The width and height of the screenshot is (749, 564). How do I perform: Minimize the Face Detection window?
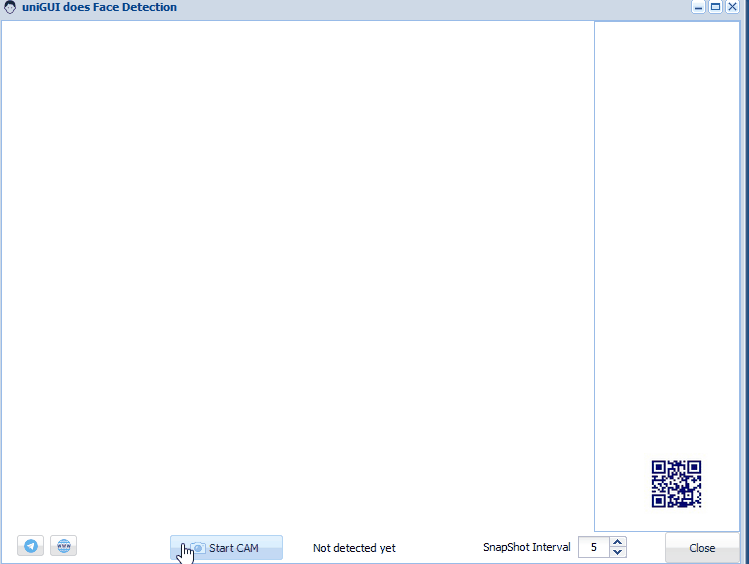(x=698, y=7)
